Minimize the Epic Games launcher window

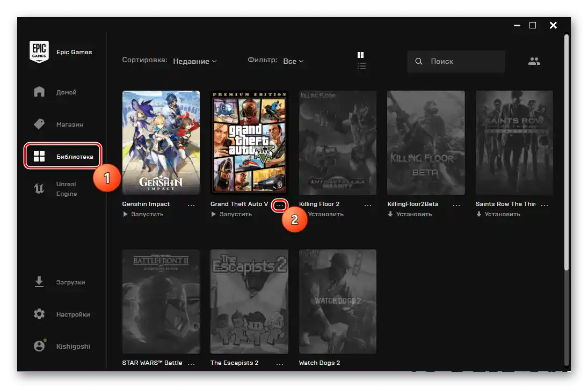click(517, 25)
